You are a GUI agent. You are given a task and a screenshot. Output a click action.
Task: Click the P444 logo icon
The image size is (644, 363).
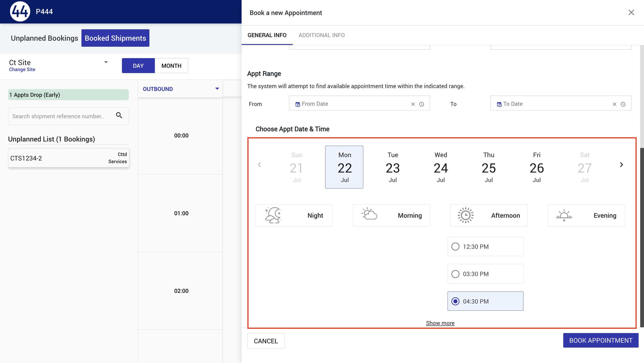tap(20, 11)
